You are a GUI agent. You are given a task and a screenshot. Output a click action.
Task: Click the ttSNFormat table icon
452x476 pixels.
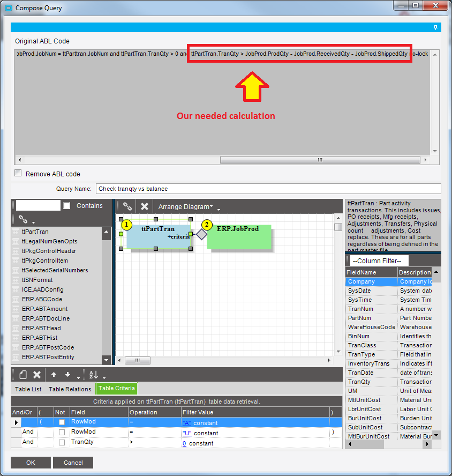coord(16,280)
